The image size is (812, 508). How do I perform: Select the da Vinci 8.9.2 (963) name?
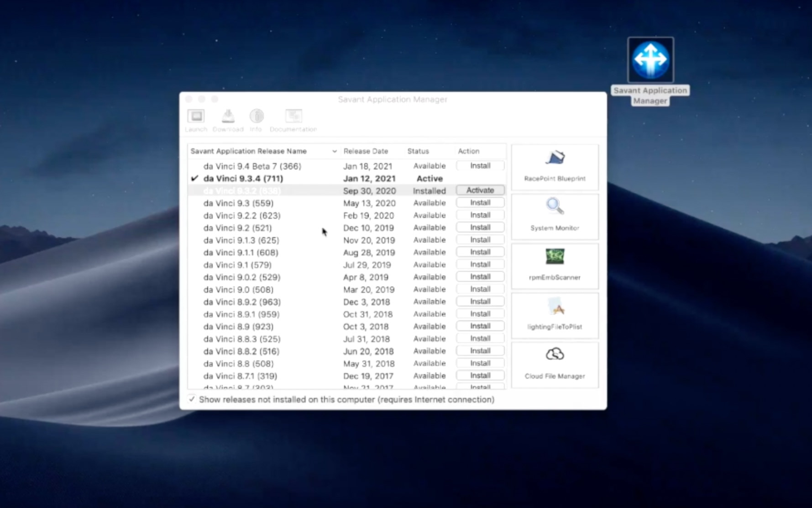(x=242, y=302)
